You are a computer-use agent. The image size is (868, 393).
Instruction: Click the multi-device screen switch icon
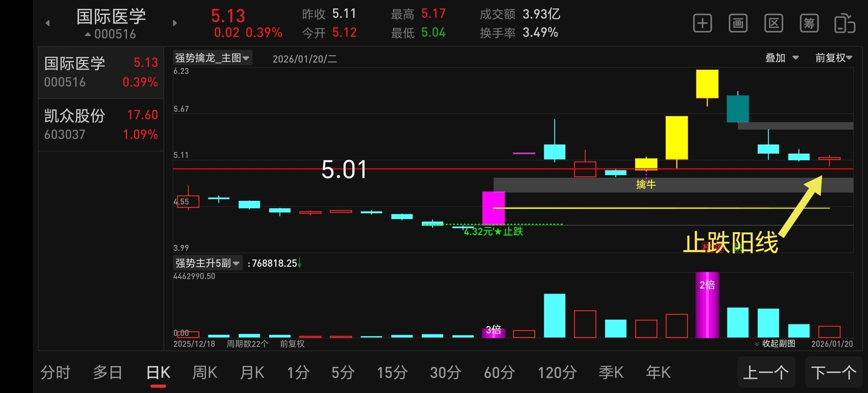pos(844,24)
